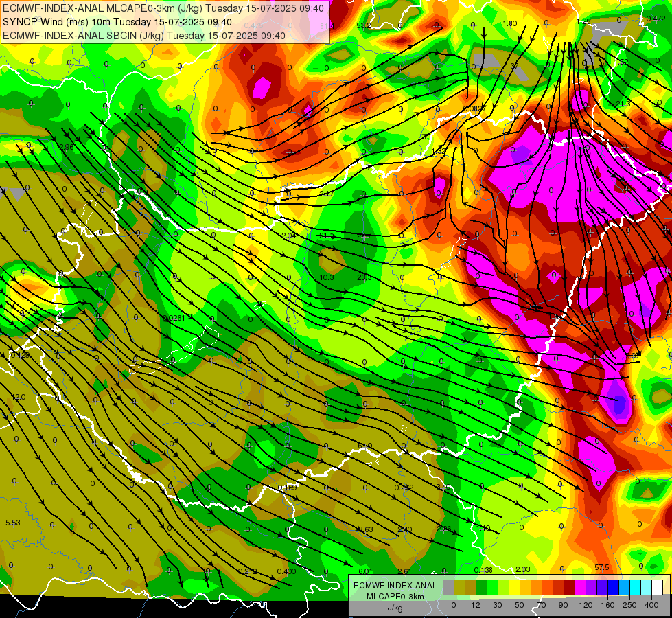Screen dimensions: 672x618
Task: Click the map value 53.2
Action: 364,25
